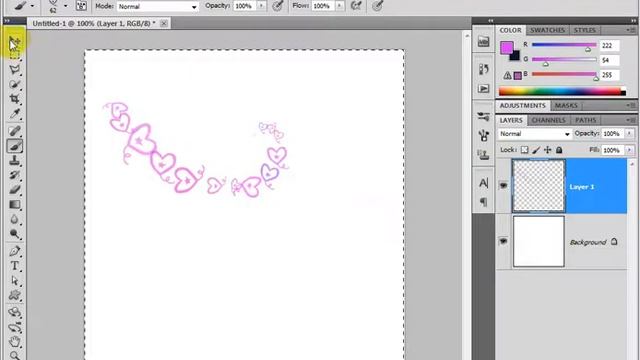The image size is (640, 360).
Task: Select the Clone Stamp tool
Action: coord(15,160)
